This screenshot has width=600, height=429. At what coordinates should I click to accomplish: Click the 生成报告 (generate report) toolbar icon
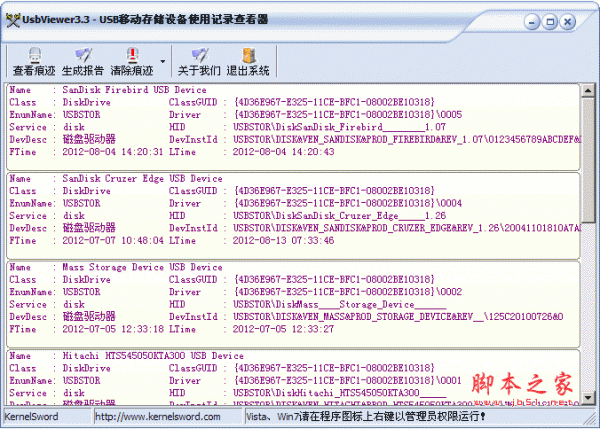click(83, 61)
